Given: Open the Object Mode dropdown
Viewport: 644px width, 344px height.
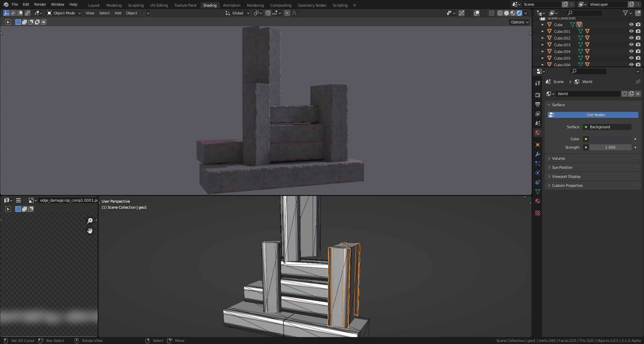Looking at the screenshot, I should [64, 13].
